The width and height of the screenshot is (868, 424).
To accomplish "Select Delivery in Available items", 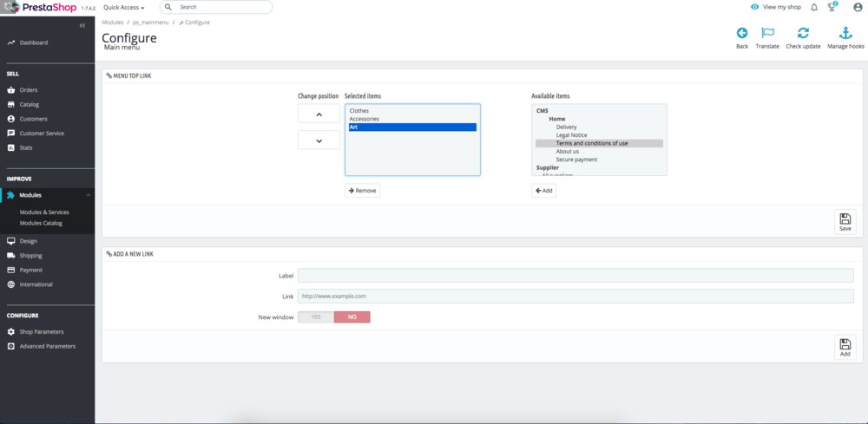I will [599, 127].
